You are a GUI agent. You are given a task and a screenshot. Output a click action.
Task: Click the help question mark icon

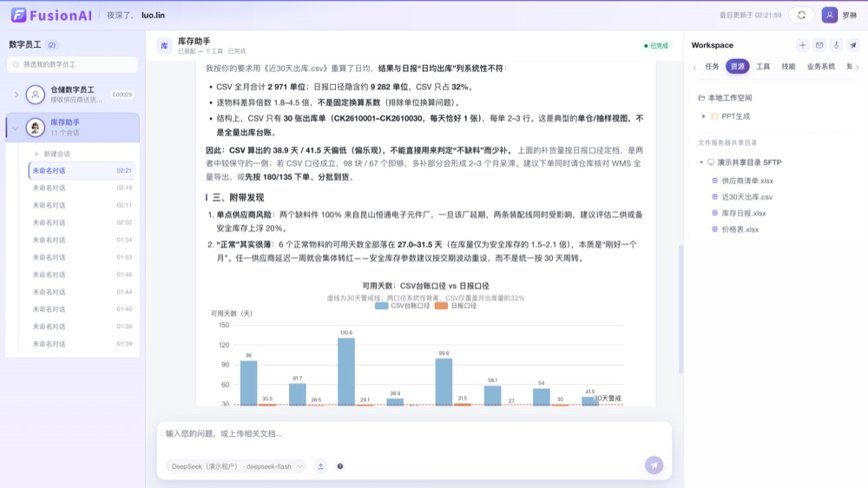coord(340,466)
